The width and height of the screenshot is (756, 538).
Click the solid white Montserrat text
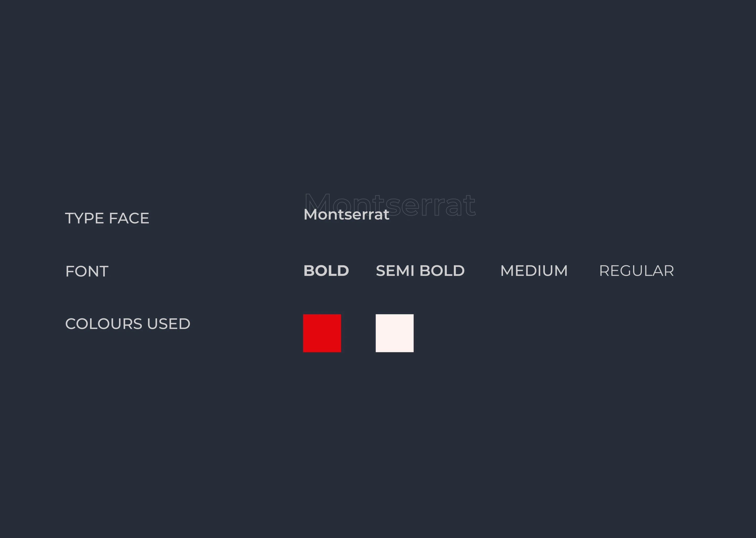click(x=346, y=214)
